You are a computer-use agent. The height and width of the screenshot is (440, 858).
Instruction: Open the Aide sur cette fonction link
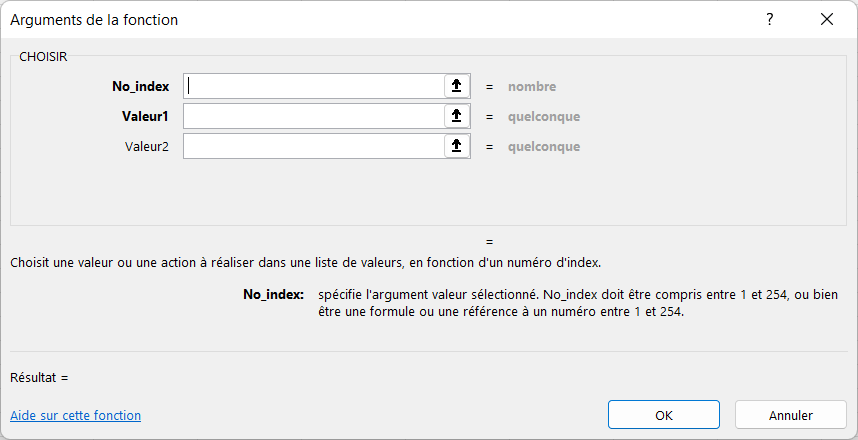pos(76,415)
